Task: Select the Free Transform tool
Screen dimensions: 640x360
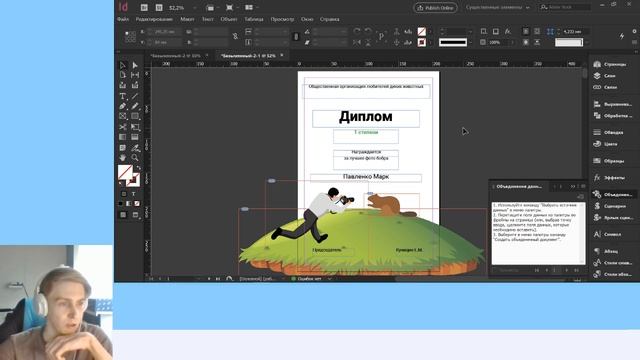Action: tap(135, 127)
